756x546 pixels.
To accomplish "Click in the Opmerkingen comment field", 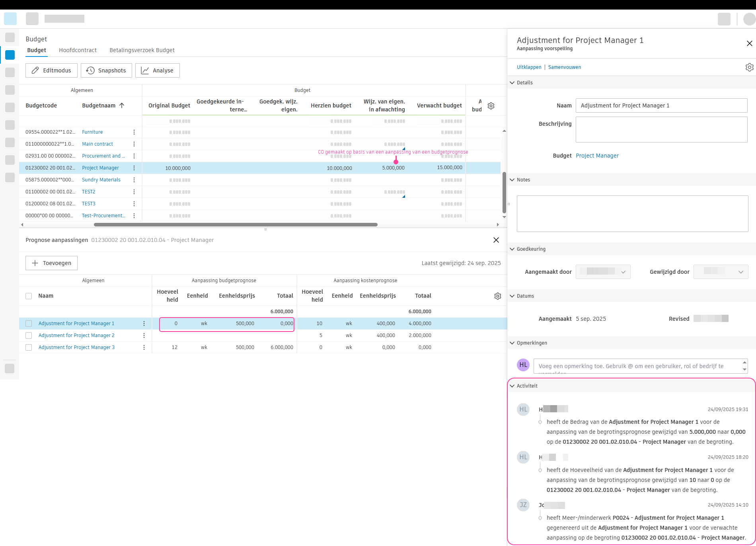I will (638, 366).
